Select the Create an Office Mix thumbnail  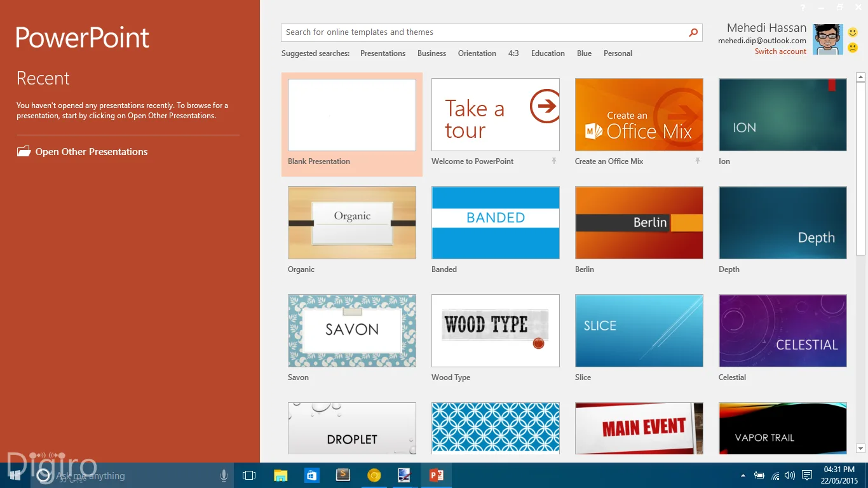[x=639, y=115]
